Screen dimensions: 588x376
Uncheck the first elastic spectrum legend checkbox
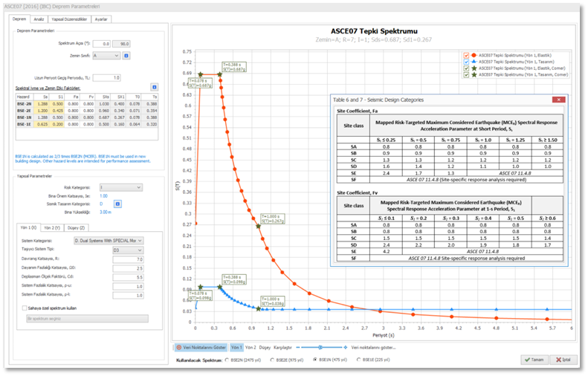tap(466, 55)
